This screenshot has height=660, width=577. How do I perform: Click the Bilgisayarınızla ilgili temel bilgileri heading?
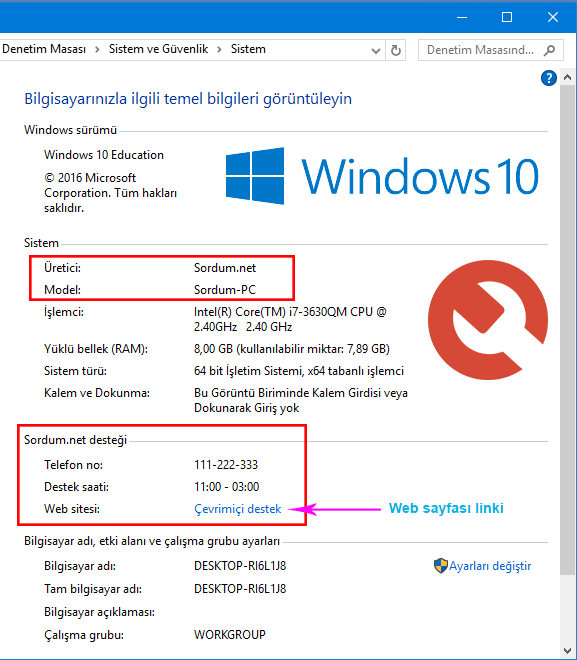[188, 99]
